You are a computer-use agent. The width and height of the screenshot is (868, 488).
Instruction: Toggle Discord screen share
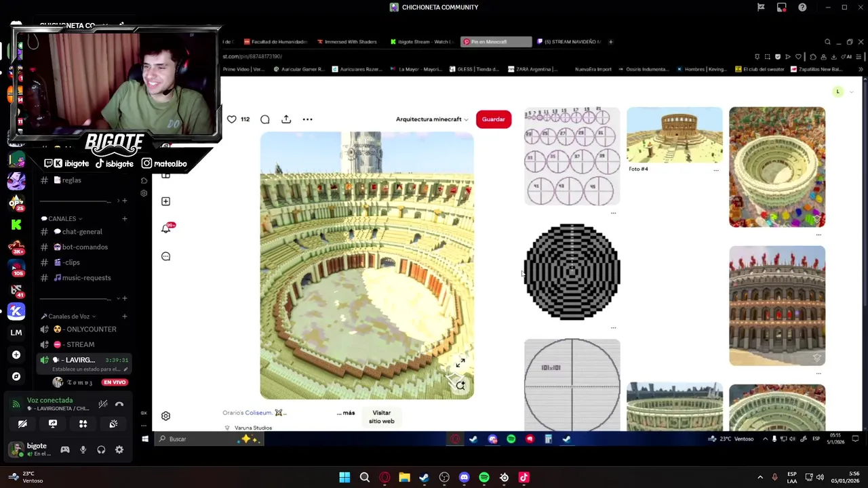coord(53,424)
